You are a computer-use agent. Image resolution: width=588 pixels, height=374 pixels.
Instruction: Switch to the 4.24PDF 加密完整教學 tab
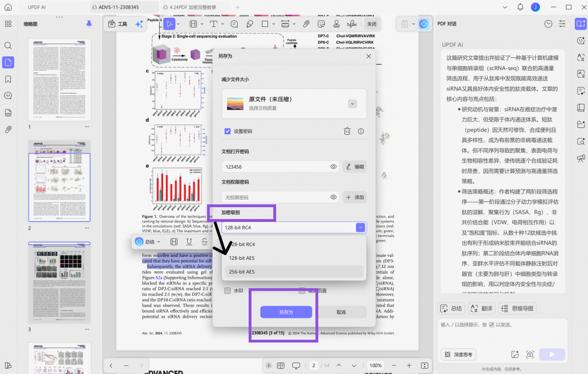click(x=193, y=7)
